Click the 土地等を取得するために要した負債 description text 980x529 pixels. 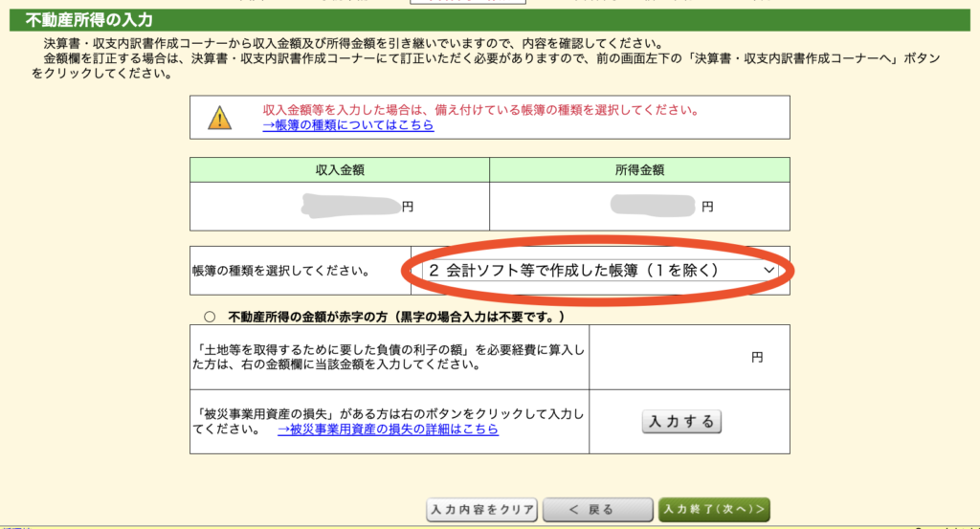[388, 357]
